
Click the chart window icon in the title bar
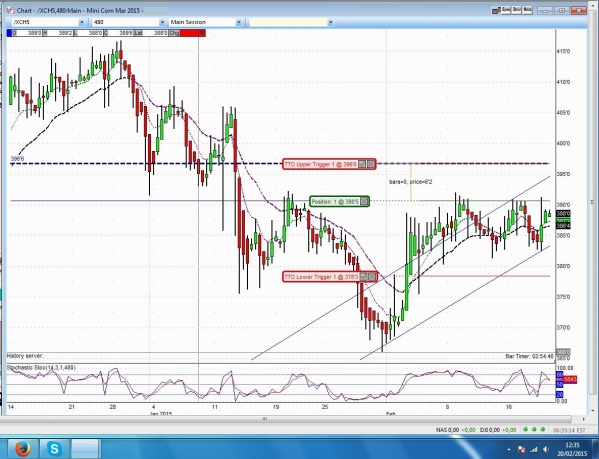(10, 10)
